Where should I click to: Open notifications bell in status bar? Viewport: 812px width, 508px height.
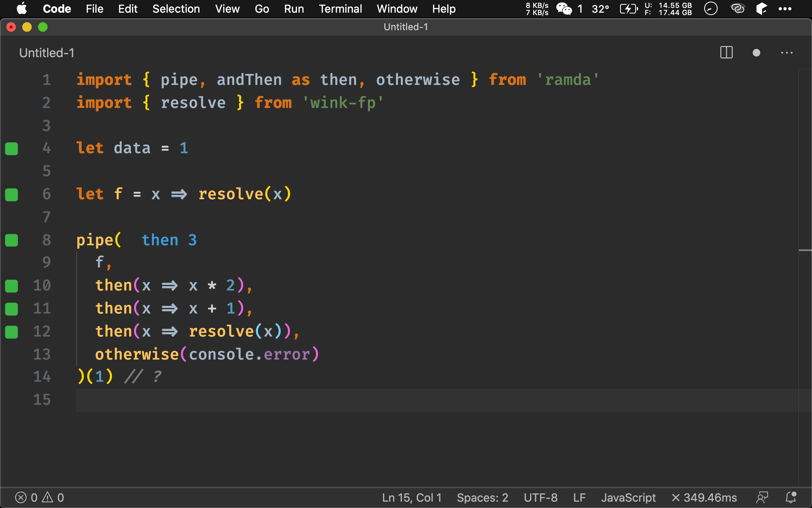(x=791, y=497)
